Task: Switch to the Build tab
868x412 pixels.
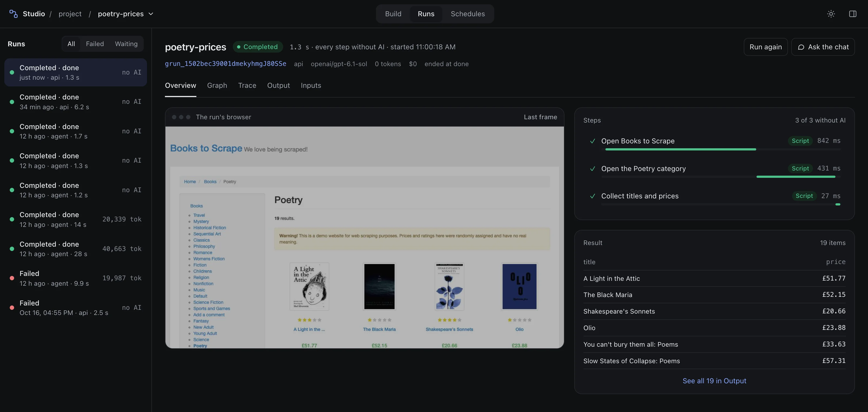Action: (393, 14)
